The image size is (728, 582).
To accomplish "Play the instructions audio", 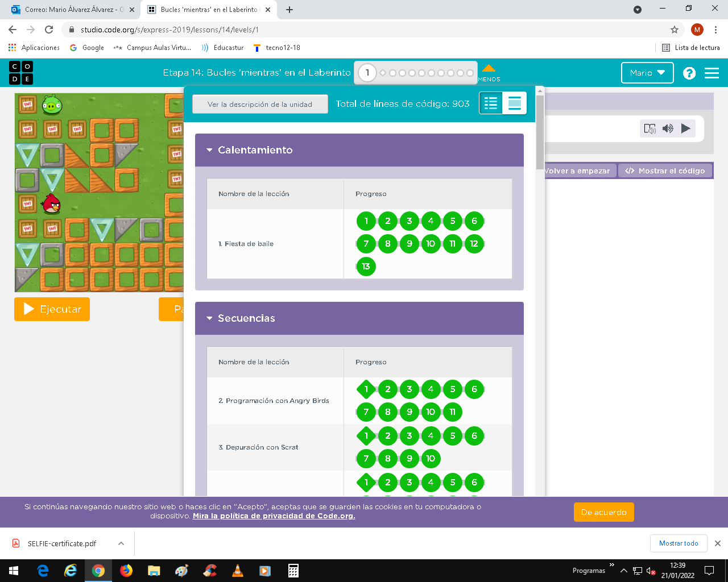I will (686, 128).
